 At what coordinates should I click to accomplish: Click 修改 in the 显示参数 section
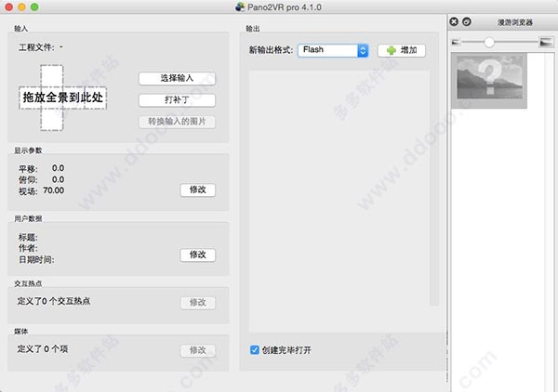pos(197,189)
